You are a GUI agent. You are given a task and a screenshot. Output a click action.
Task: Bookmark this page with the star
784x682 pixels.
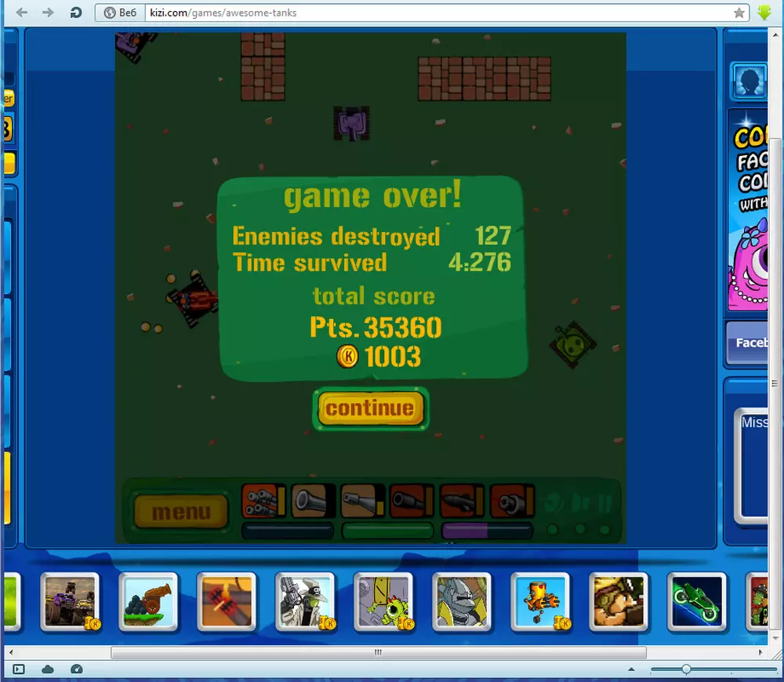tap(739, 13)
